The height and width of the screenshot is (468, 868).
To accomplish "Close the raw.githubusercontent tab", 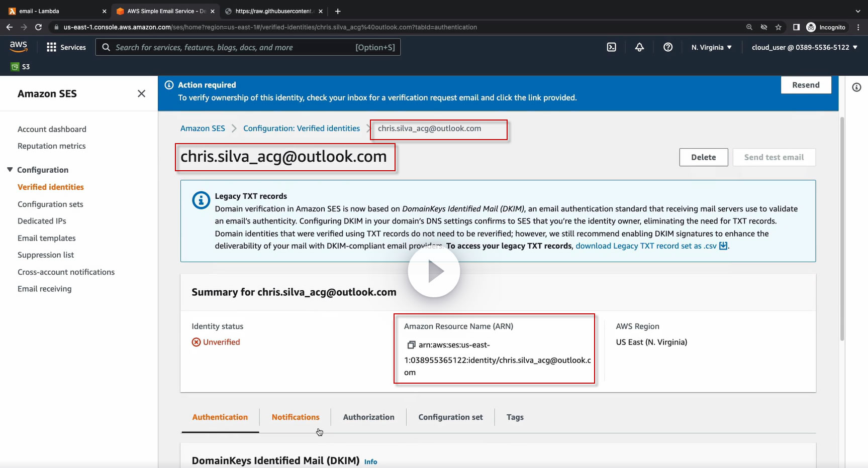I will [321, 11].
